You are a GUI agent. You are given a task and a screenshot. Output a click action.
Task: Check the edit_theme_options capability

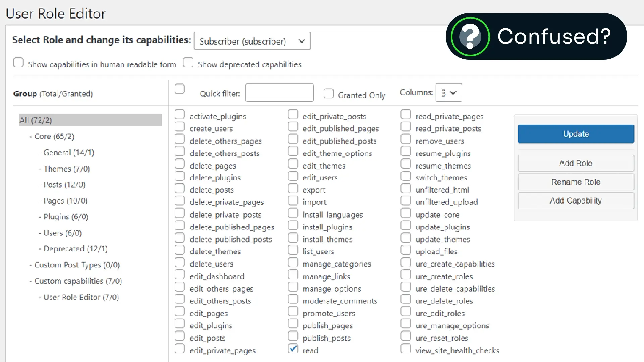(x=293, y=152)
